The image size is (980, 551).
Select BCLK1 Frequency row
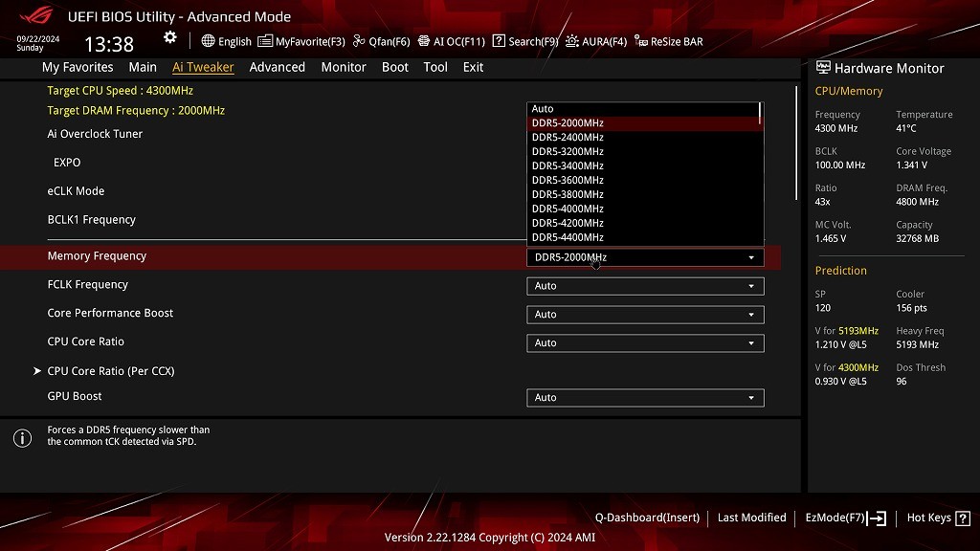pyautogui.click(x=91, y=220)
